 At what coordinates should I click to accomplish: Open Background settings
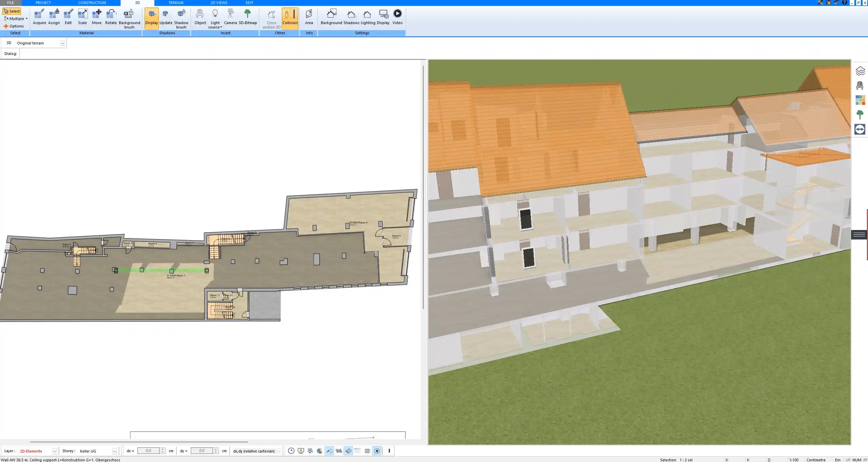coord(331,18)
